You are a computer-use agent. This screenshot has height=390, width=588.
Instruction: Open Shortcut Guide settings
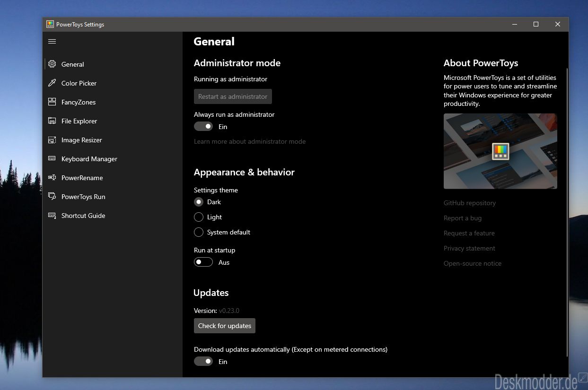tap(113, 216)
